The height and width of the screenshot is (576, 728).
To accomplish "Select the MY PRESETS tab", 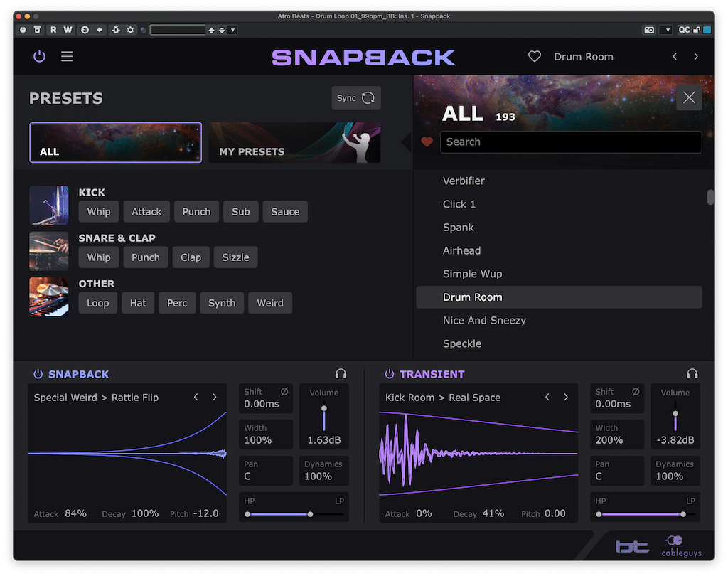I will pos(295,143).
